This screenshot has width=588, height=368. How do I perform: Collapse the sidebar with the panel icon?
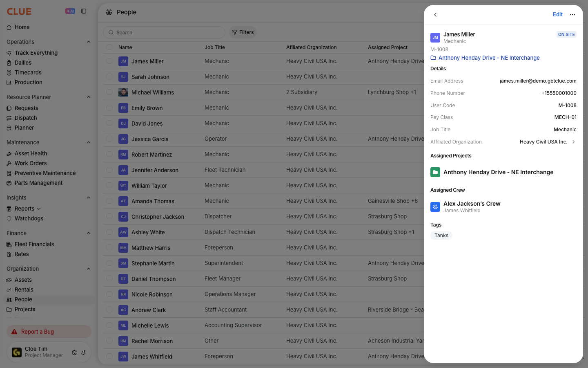click(84, 11)
